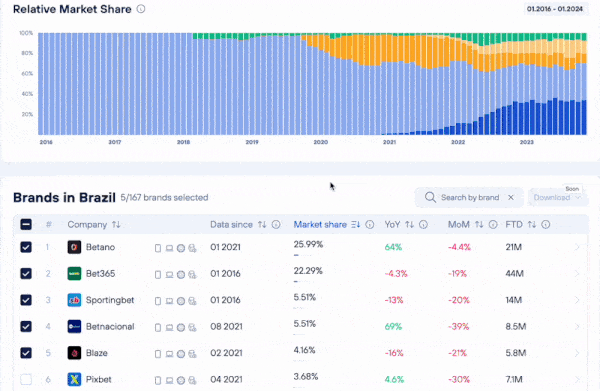Click inside the Search by brand field
Screen dimensions: 600x391
470,197
